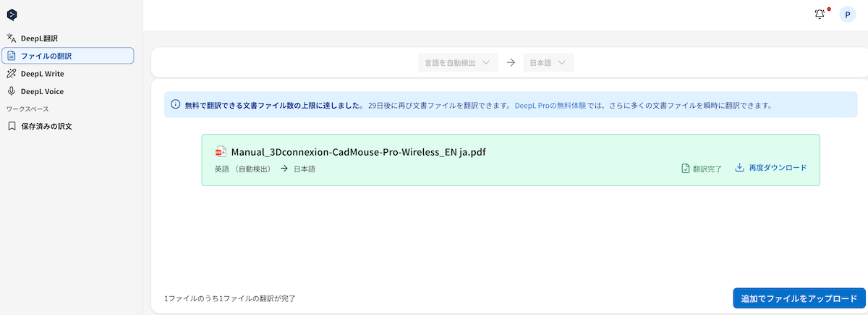
Task: Open the user profile avatar P
Action: tap(847, 14)
